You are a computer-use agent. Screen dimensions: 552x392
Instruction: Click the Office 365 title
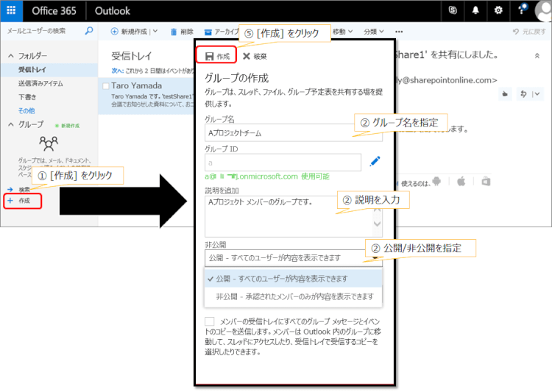[54, 11]
